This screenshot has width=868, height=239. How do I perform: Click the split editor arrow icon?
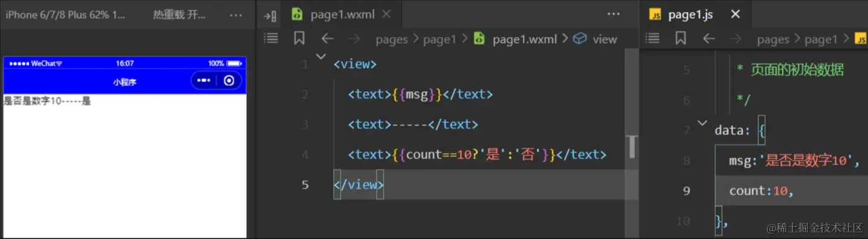click(270, 15)
